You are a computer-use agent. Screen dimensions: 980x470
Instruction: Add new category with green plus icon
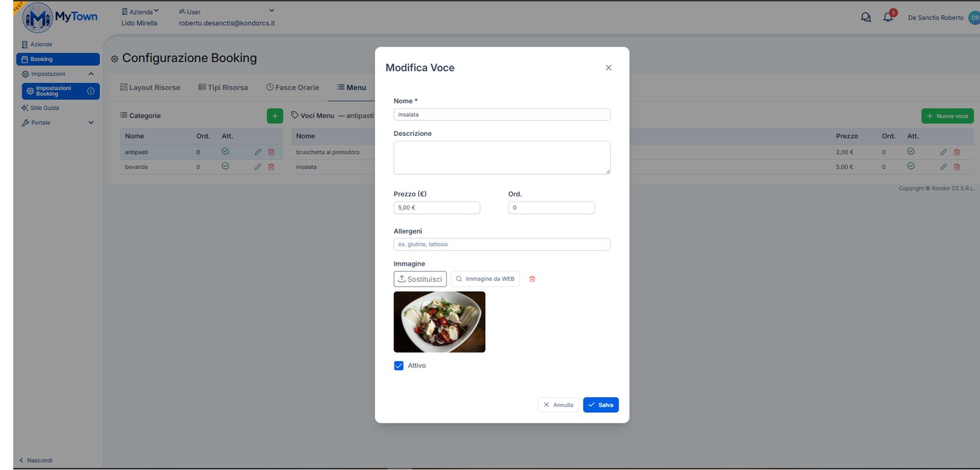[x=274, y=116]
